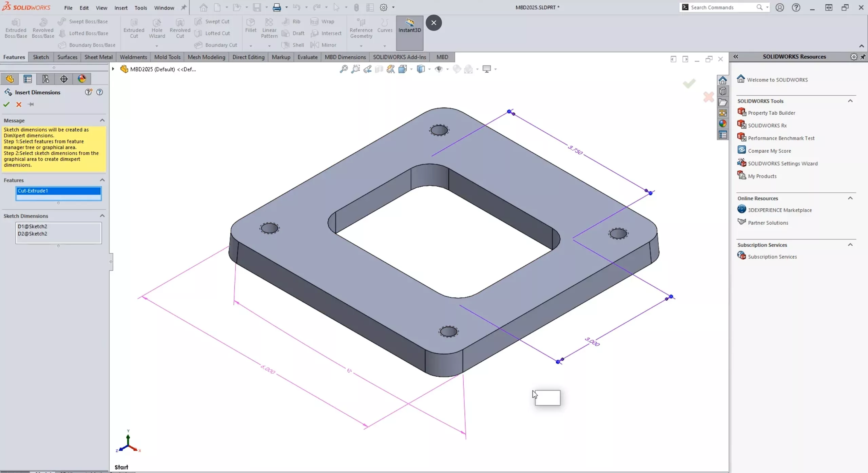Open the ConfigurationManager tab icon

click(45, 79)
